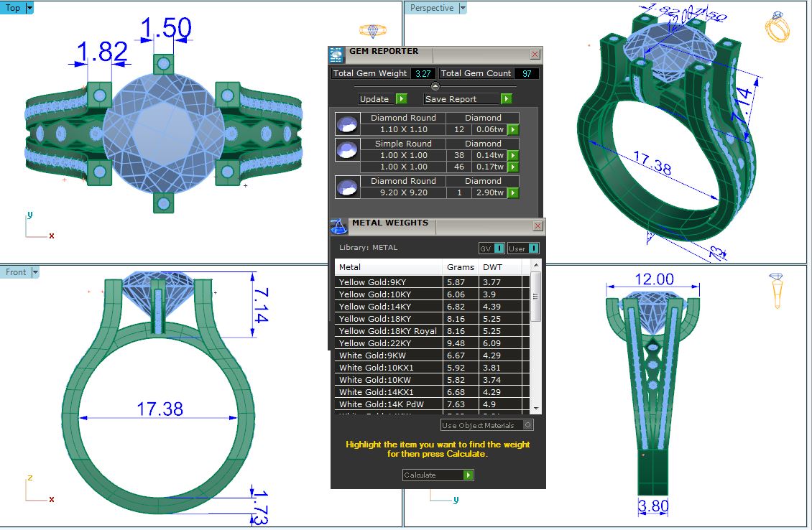
Task: Click the Metal Weights panel icon
Action: [x=338, y=226]
